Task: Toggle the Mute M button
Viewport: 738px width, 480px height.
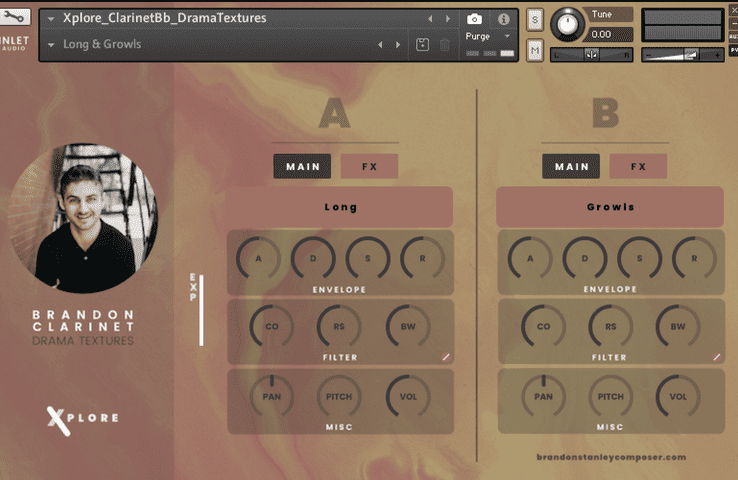Action: (535, 50)
